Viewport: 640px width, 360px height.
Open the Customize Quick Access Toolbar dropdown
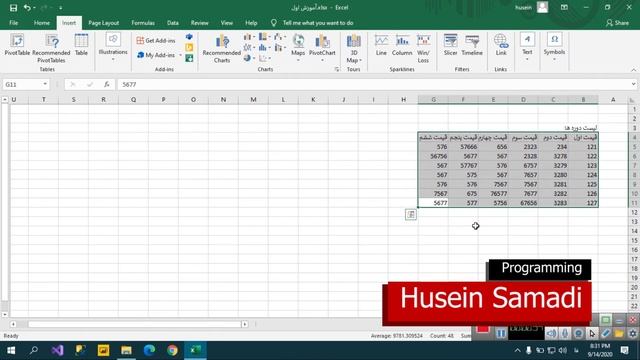tap(60, 8)
